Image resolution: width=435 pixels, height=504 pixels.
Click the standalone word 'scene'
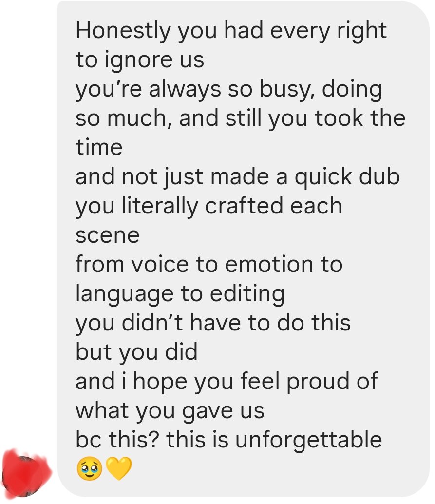tap(108, 236)
